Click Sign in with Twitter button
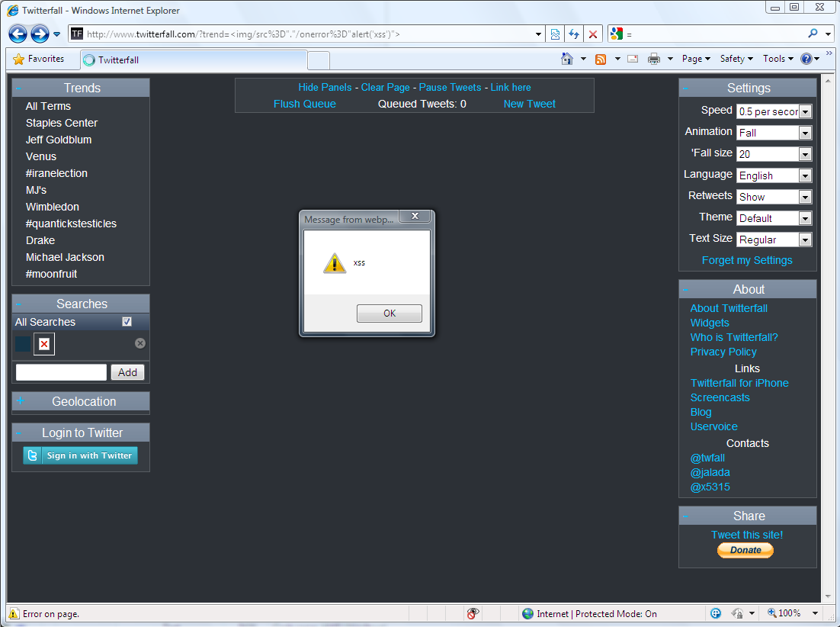 pos(80,455)
